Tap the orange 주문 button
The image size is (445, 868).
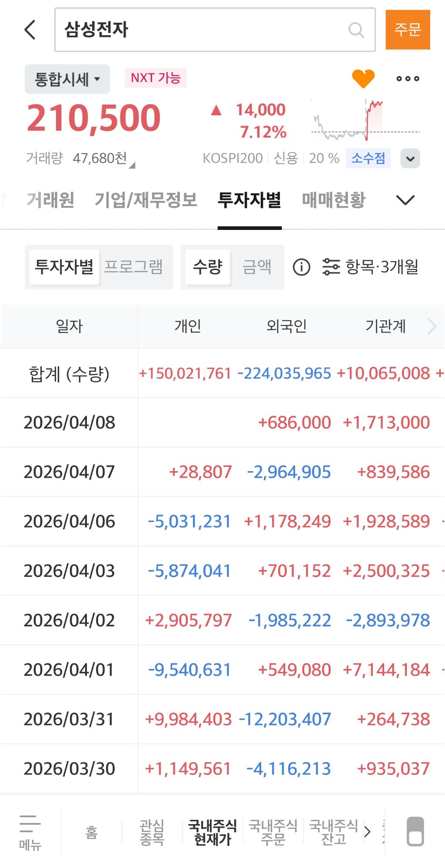click(408, 30)
